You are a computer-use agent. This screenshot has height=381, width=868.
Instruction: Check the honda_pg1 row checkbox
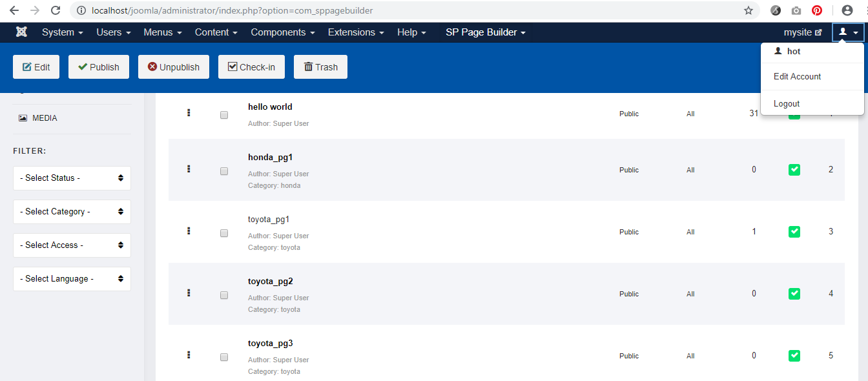[x=224, y=171]
